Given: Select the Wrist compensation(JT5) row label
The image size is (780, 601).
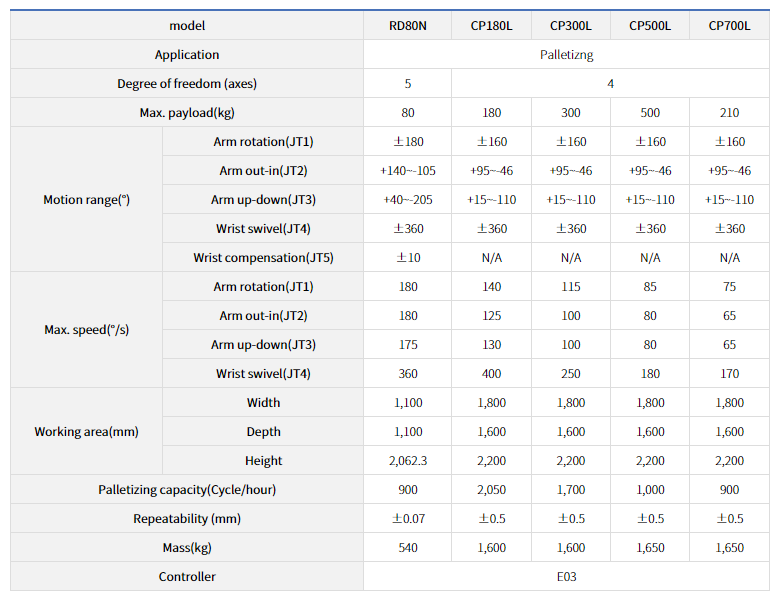Looking at the screenshot, I should click(263, 258).
